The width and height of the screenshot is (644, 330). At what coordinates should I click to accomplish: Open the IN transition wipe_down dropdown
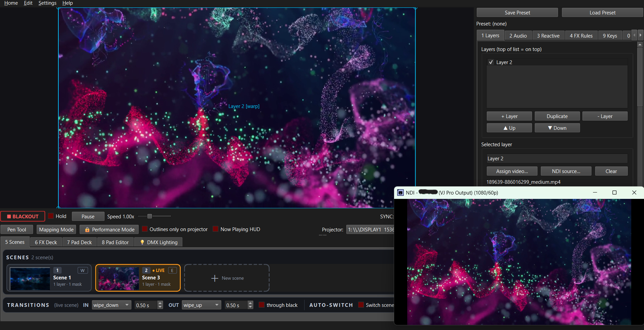click(111, 305)
